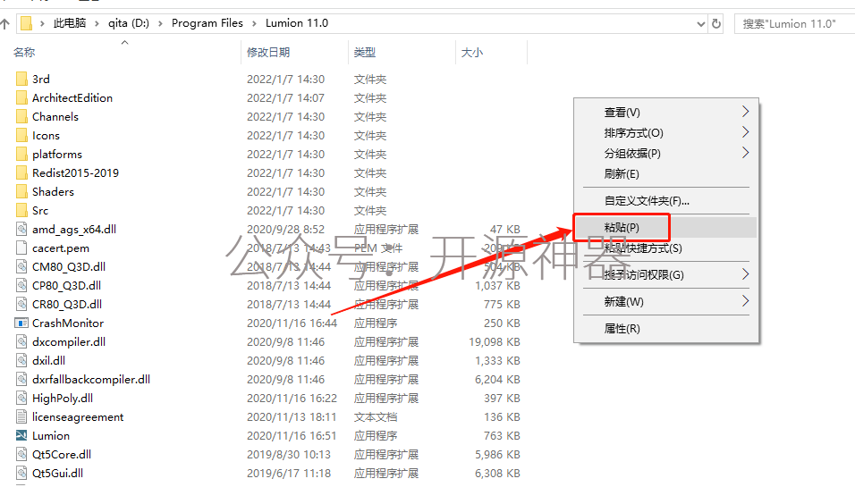Viewport: 855px width, 504px height.
Task: Click the refresh button in address bar
Action: (716, 23)
